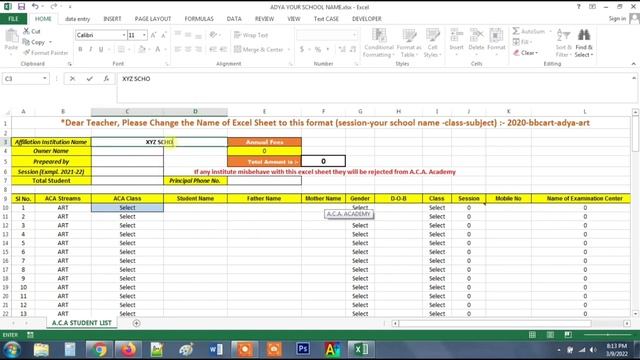
Task: Click the Principal Phone No. input cell
Action: click(x=264, y=180)
